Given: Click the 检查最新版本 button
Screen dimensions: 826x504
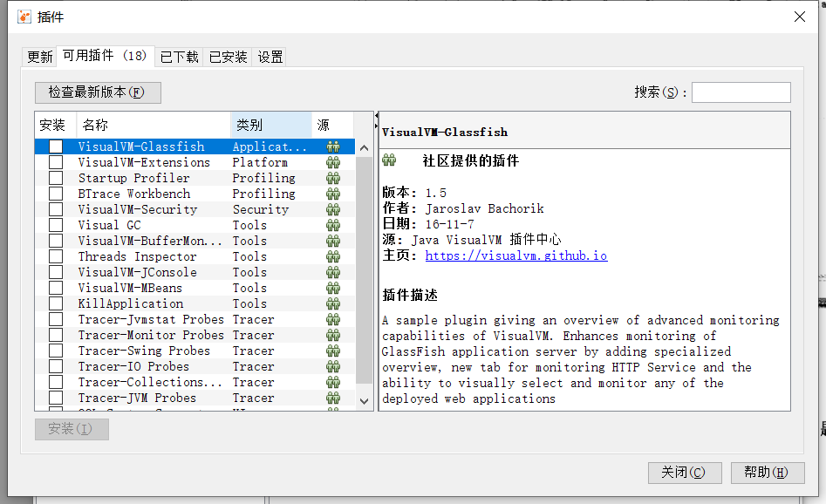Looking at the screenshot, I should click(x=98, y=92).
